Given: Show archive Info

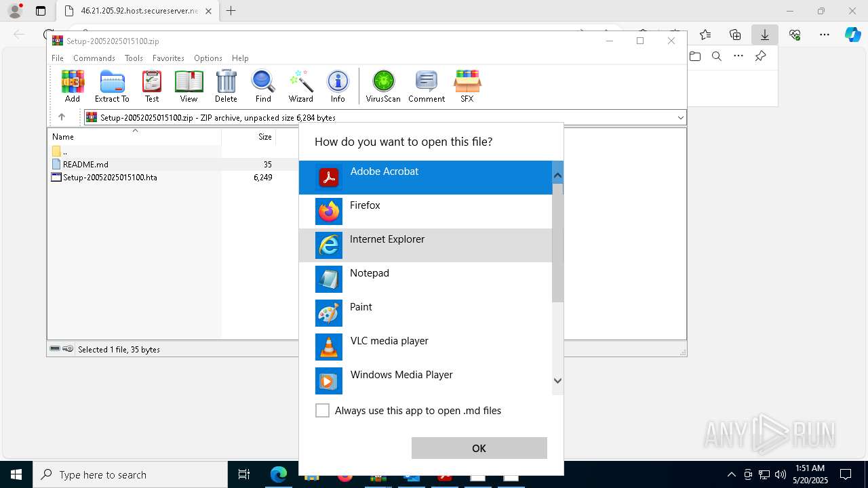Looking at the screenshot, I should pyautogui.click(x=338, y=87).
